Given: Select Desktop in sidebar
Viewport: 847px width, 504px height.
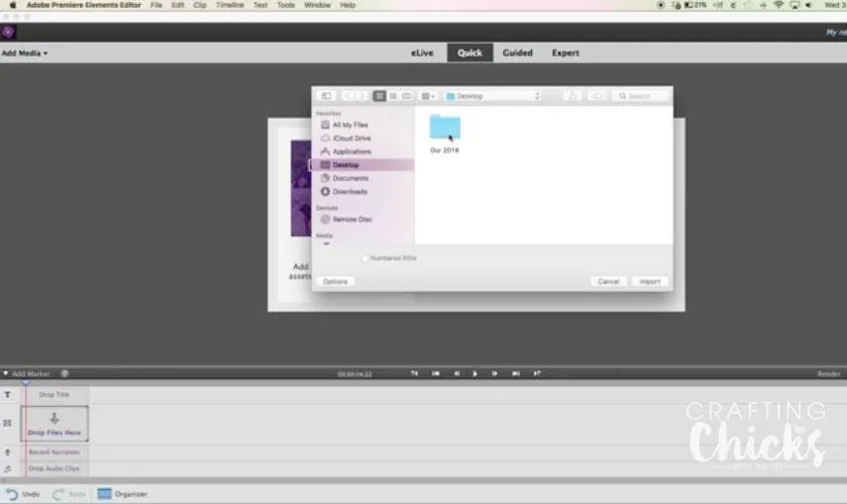Looking at the screenshot, I should (364, 164).
